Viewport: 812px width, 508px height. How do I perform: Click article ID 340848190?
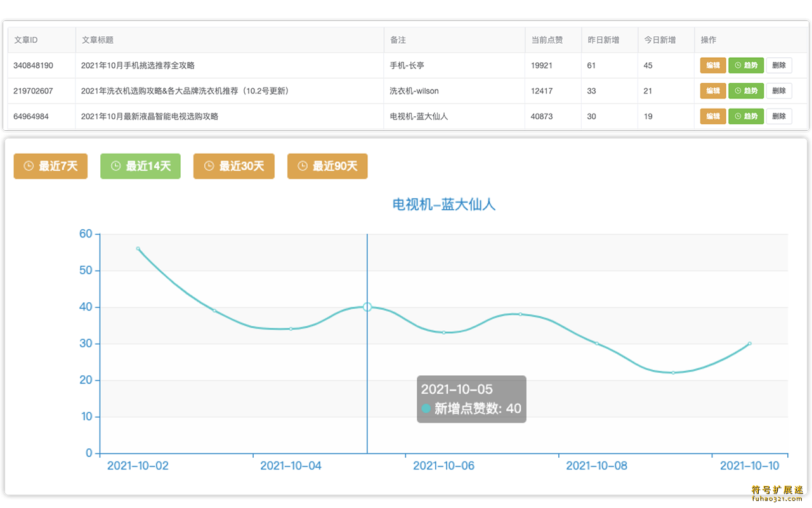point(33,65)
